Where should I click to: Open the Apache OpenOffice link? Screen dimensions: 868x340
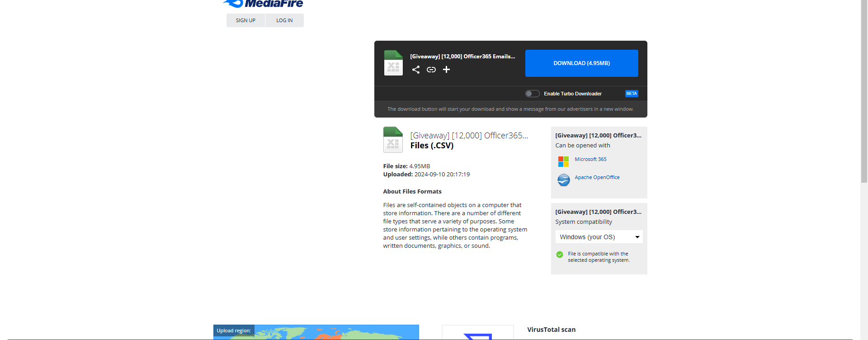point(597,177)
